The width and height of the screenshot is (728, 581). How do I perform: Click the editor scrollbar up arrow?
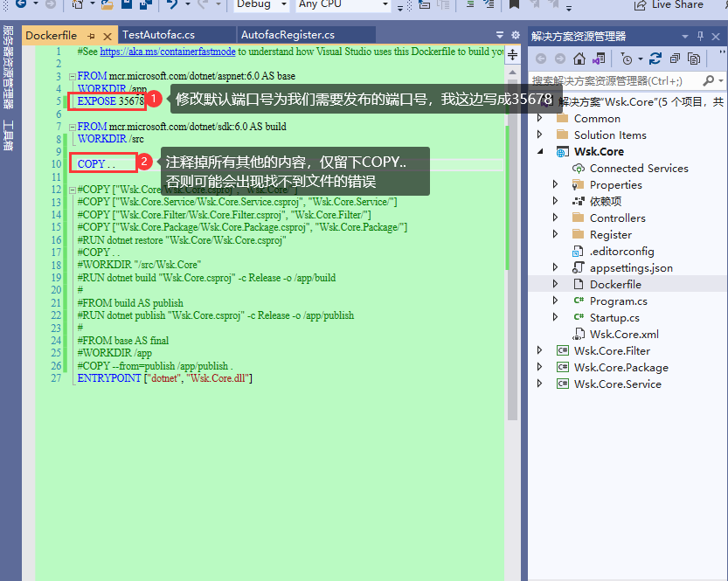512,73
